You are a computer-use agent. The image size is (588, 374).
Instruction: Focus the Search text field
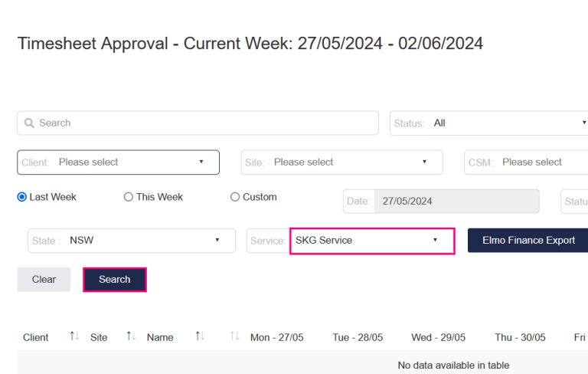[203, 123]
